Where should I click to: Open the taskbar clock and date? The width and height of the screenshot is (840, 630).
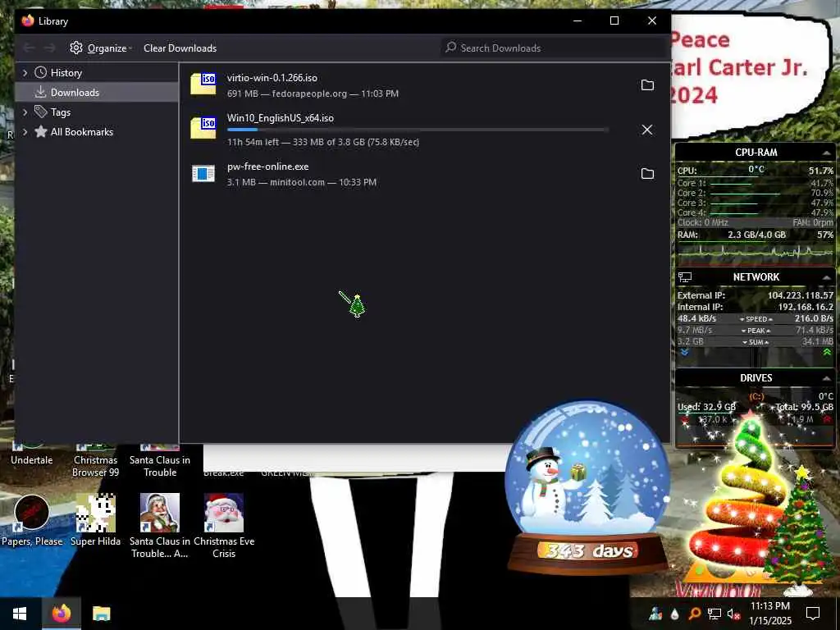coord(769,614)
